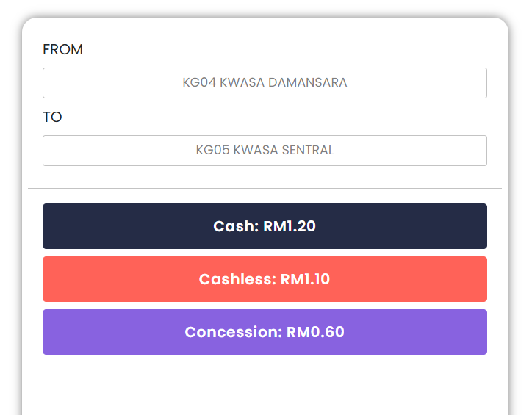Image resolution: width=532 pixels, height=415 pixels.
Task: Click the purple Concession fare bar
Action: tap(110, 332)
